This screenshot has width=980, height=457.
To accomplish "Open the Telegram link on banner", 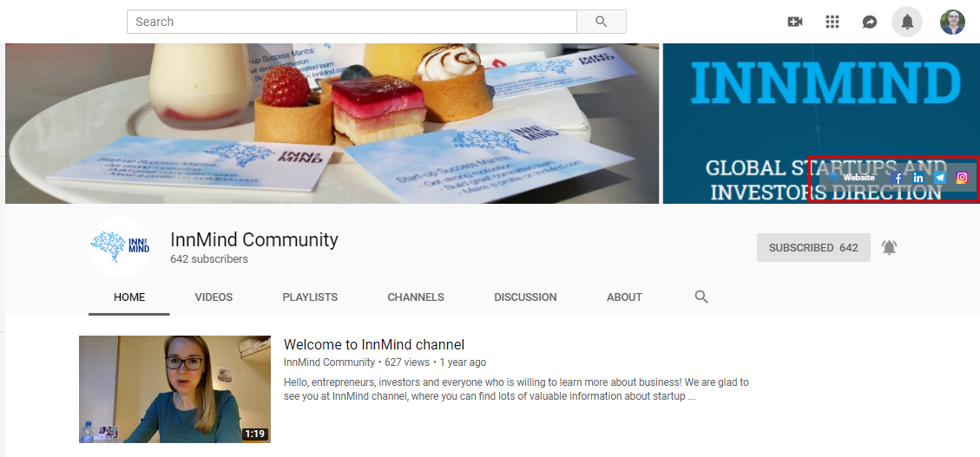I will (940, 178).
